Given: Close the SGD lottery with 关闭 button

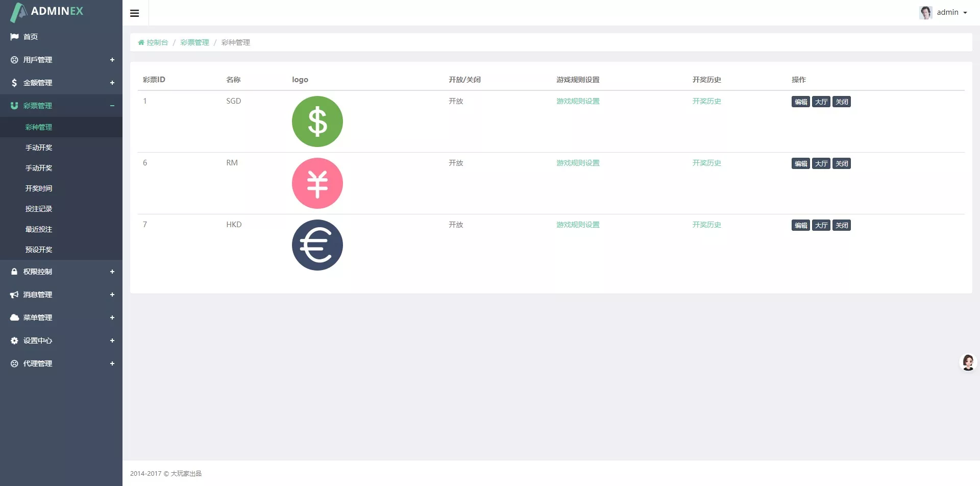Looking at the screenshot, I should pyautogui.click(x=842, y=102).
